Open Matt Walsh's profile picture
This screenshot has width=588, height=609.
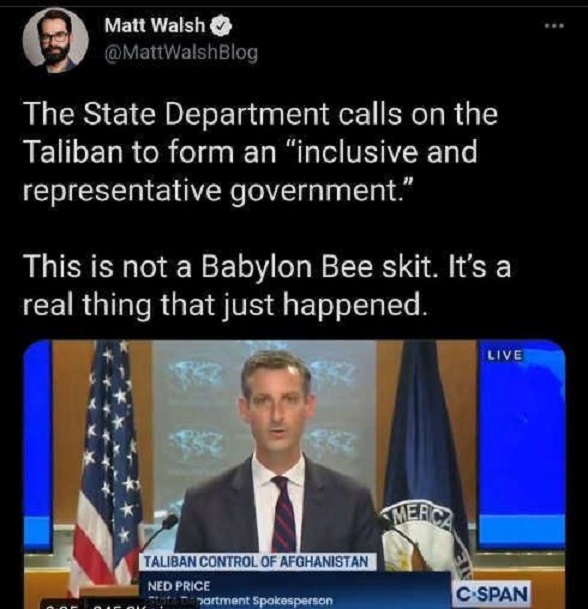click(x=56, y=40)
